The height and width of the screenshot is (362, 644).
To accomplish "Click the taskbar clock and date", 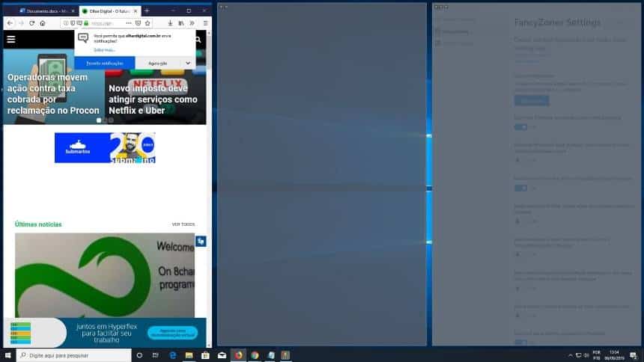I will [614, 355].
